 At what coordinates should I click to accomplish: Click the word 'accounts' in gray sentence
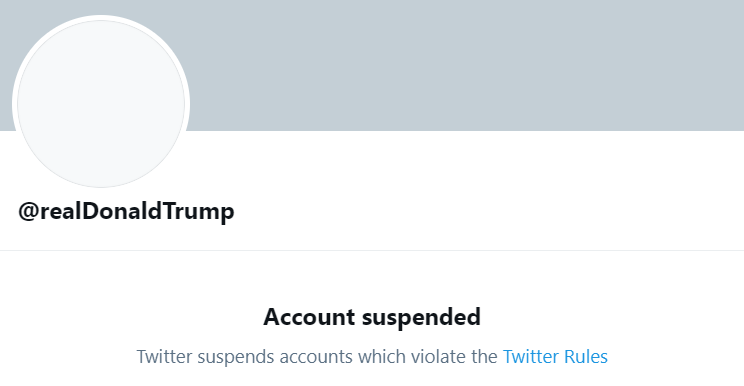(x=316, y=357)
